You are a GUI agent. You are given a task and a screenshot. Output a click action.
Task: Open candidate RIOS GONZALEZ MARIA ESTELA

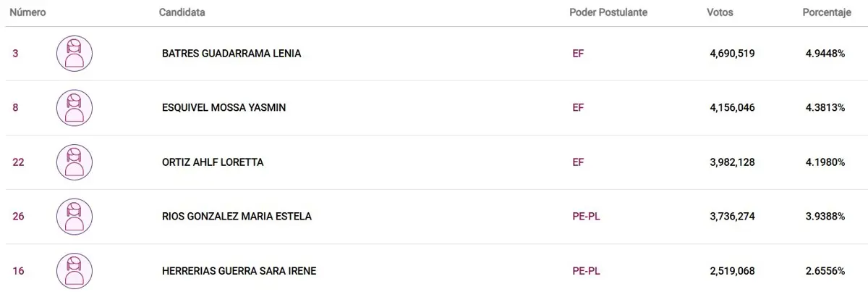pyautogui.click(x=237, y=217)
